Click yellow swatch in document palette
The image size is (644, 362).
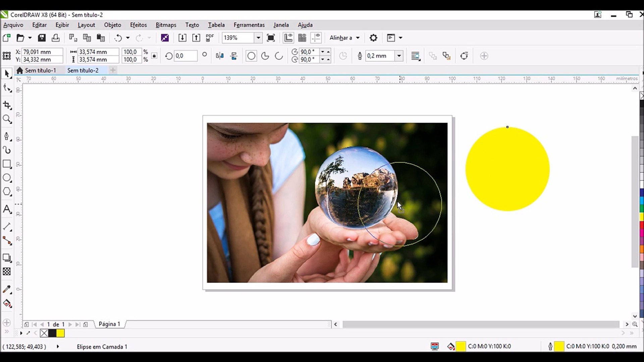pos(60,333)
